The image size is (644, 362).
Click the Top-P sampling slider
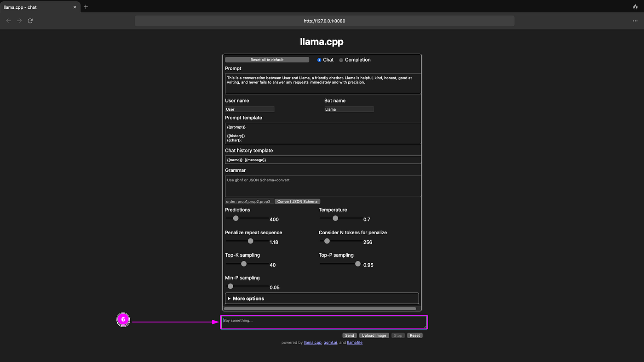point(341,264)
